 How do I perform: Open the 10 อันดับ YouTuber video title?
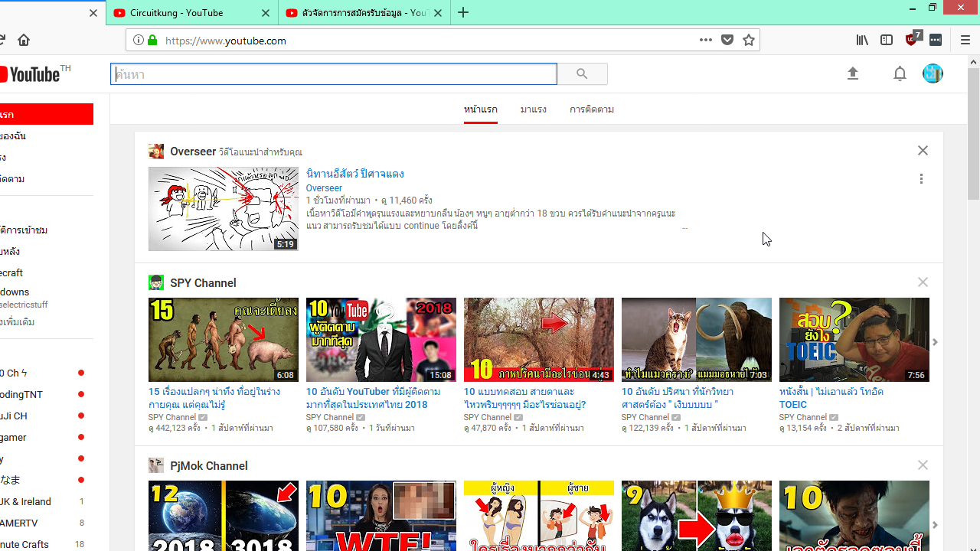373,398
